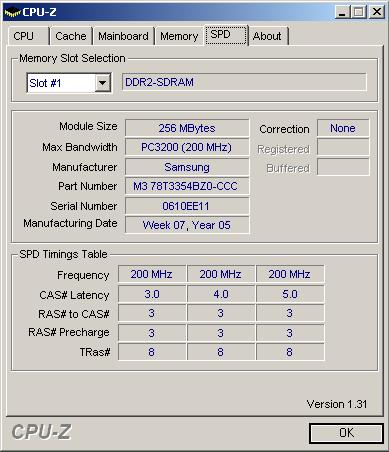Click the Module Size label

point(88,126)
